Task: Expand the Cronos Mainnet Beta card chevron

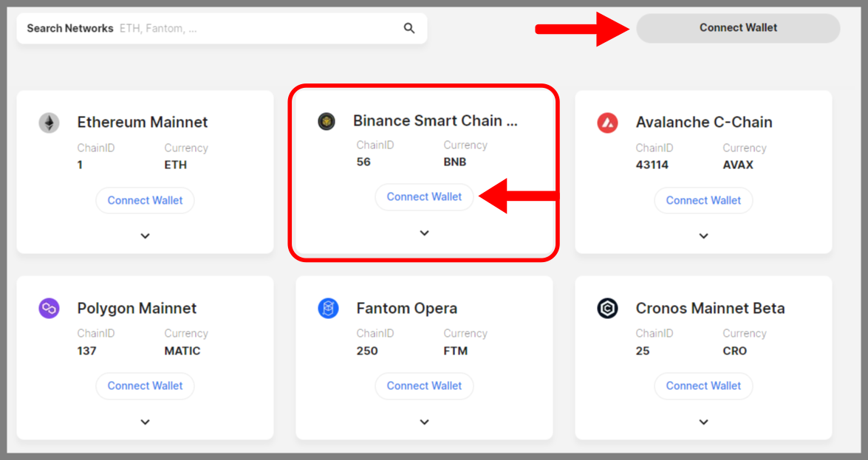Action: point(703,422)
